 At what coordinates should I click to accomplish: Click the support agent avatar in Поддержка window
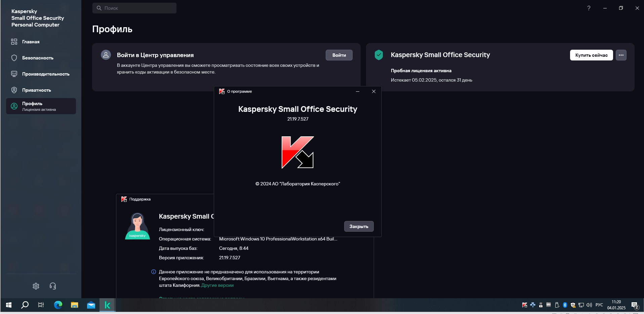pyautogui.click(x=137, y=226)
